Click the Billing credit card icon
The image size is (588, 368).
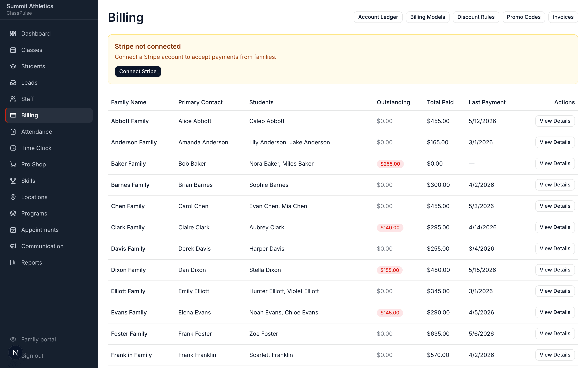coord(13,115)
